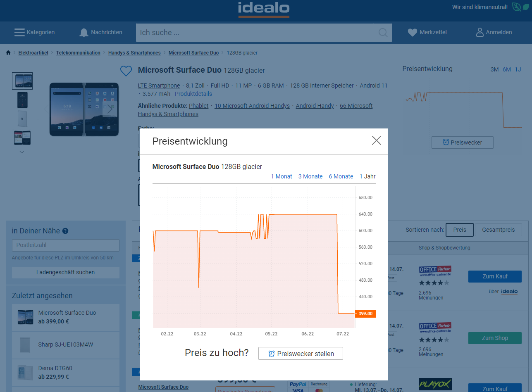Viewport: 532px width, 392px height.
Task: Sort offers by Preis
Action: [x=460, y=230]
